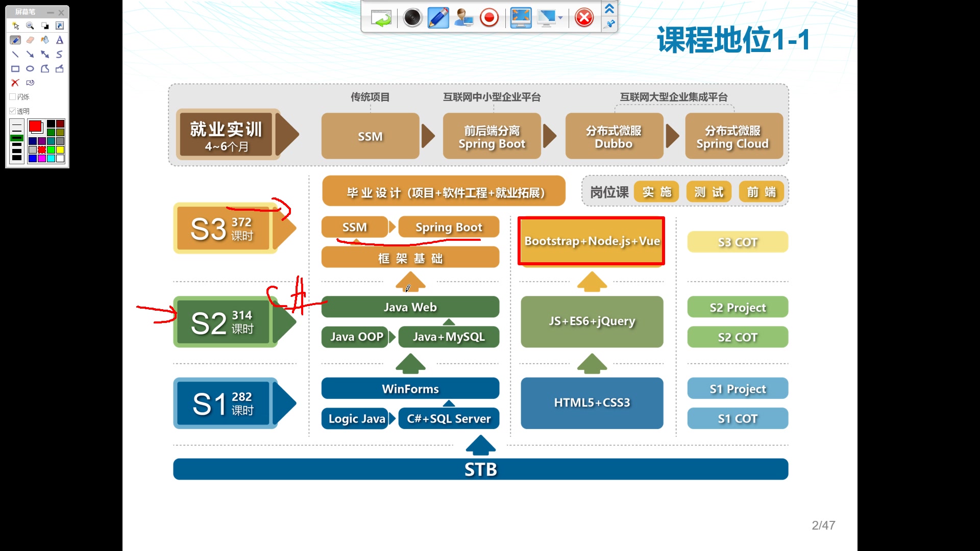This screenshot has height=551, width=980.
Task: Click the SSM framework button
Action: coord(355,227)
